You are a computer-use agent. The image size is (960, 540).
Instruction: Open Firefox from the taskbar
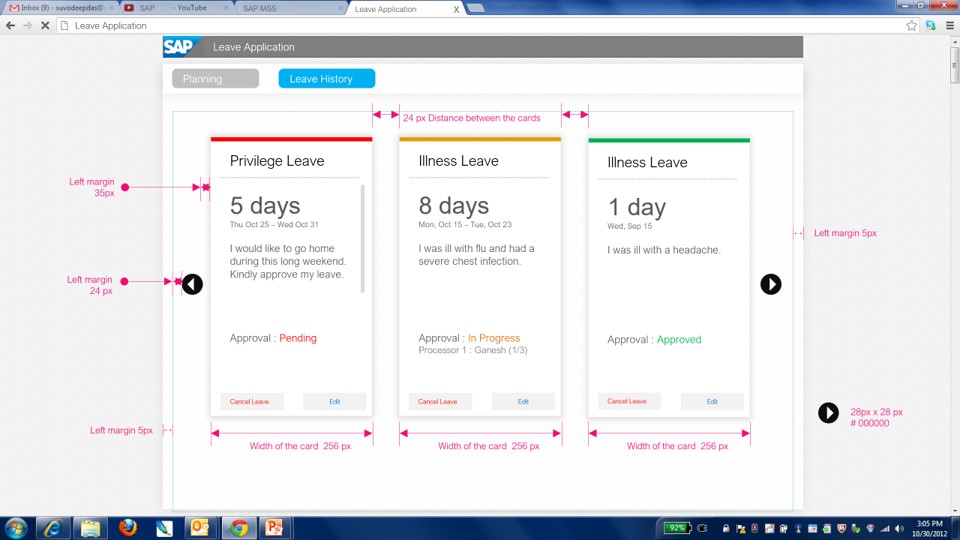click(127, 527)
